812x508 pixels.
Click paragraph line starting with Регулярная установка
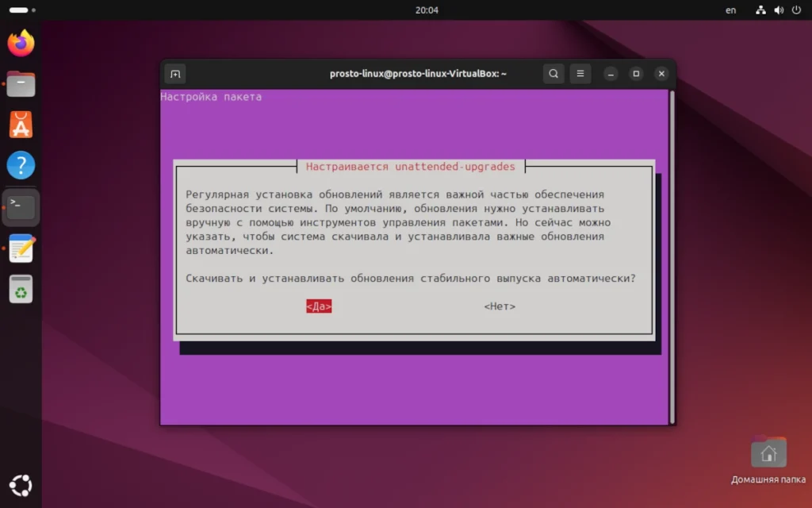[395, 194]
